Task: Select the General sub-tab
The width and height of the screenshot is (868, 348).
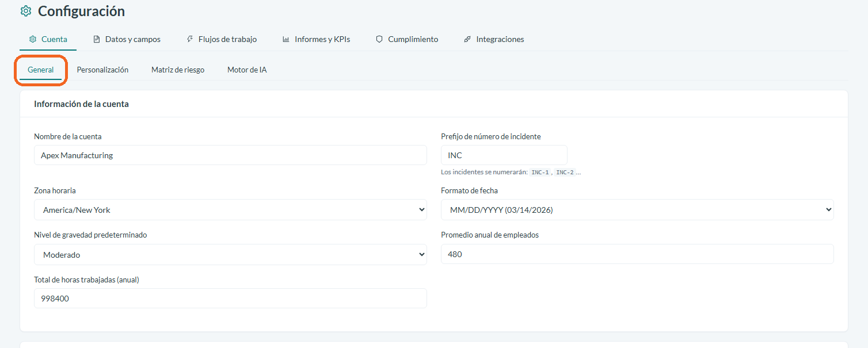Action: click(41, 70)
